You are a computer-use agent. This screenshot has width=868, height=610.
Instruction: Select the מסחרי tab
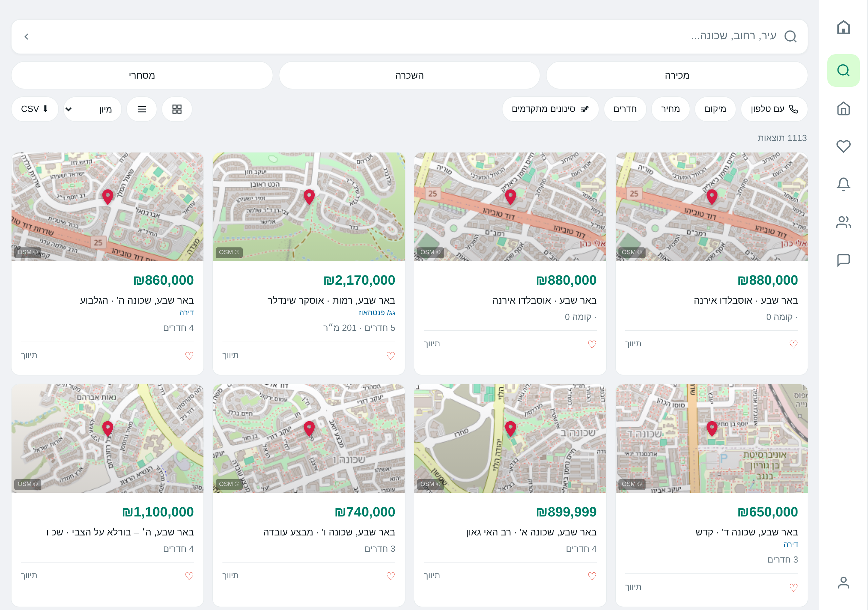[x=142, y=75]
